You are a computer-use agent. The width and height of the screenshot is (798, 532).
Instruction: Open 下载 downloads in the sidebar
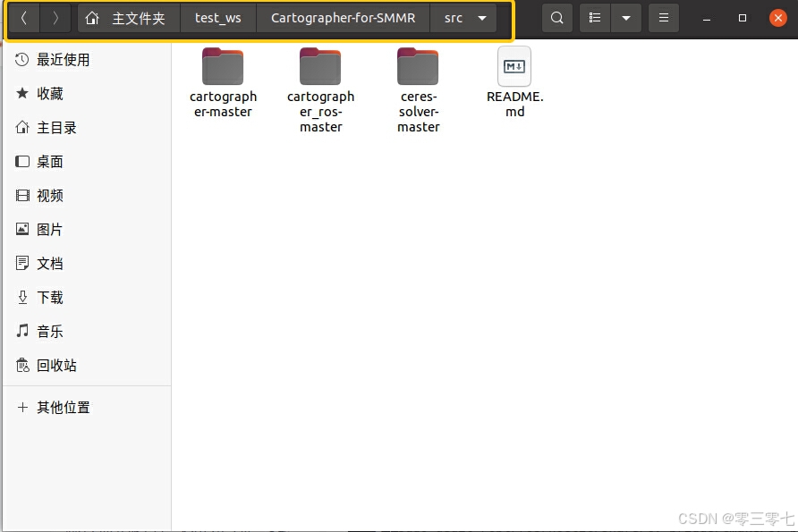[87, 298]
